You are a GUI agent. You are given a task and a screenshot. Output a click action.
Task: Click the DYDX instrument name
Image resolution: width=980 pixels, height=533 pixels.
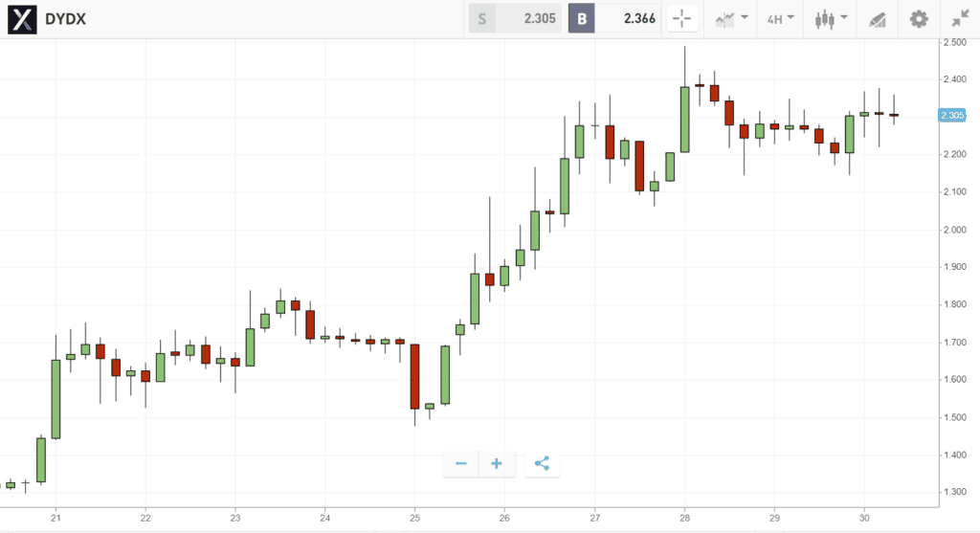pyautogui.click(x=66, y=19)
